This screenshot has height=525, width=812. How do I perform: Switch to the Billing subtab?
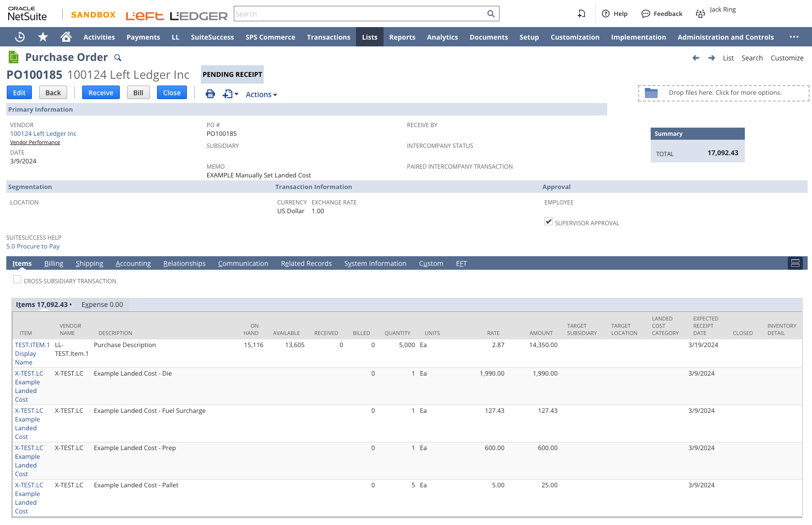54,263
